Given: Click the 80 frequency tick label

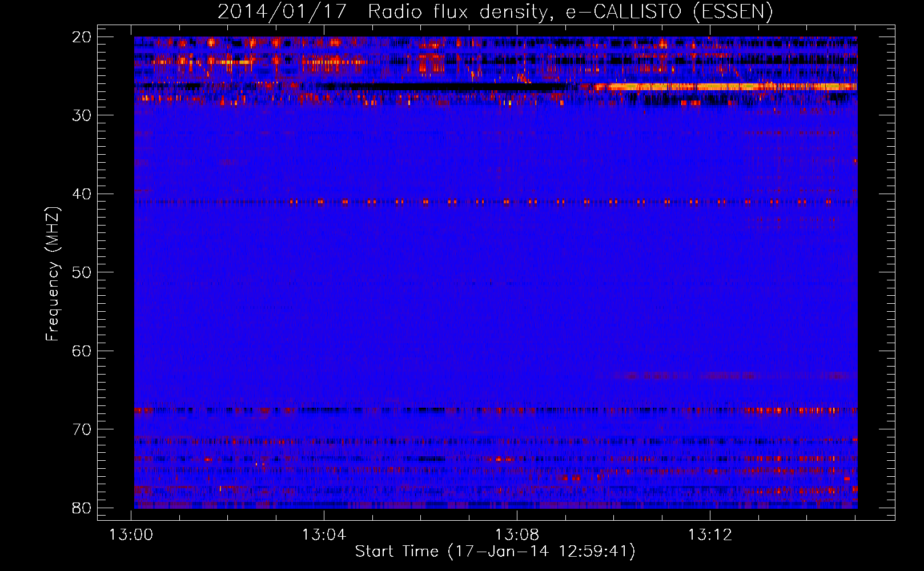Looking at the screenshot, I should tap(82, 508).
